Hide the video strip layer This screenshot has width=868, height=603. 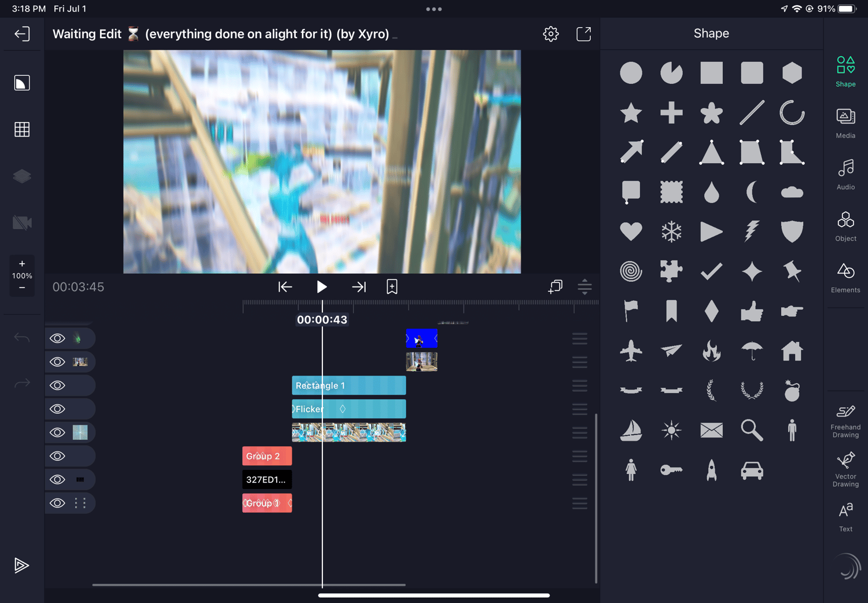coord(57,432)
